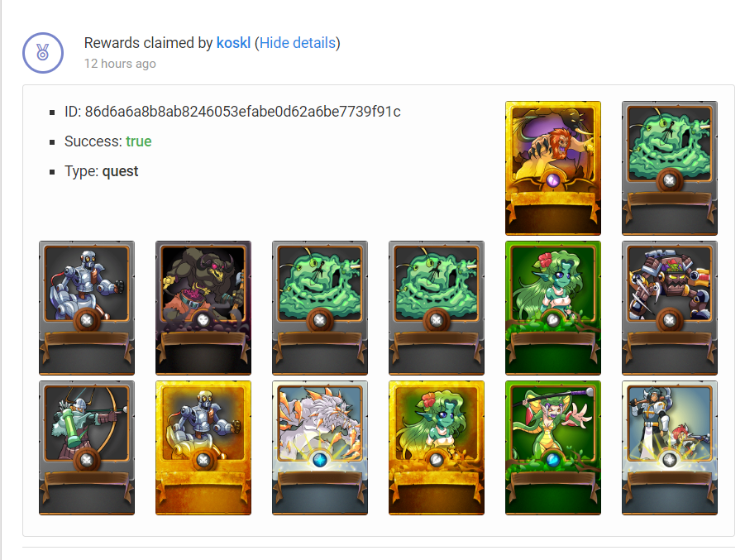Image resolution: width=745 pixels, height=560 pixels.
Task: Click the white star badge on knight card
Action: click(x=670, y=460)
